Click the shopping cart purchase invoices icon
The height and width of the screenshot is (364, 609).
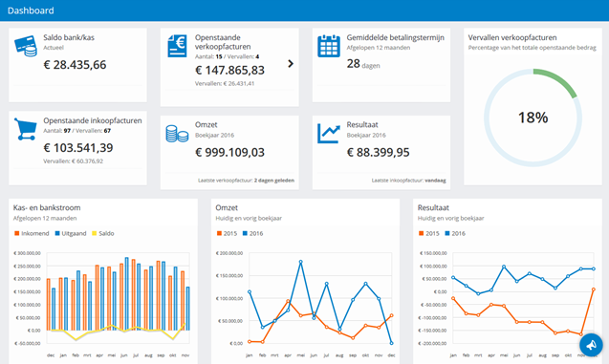tap(26, 129)
